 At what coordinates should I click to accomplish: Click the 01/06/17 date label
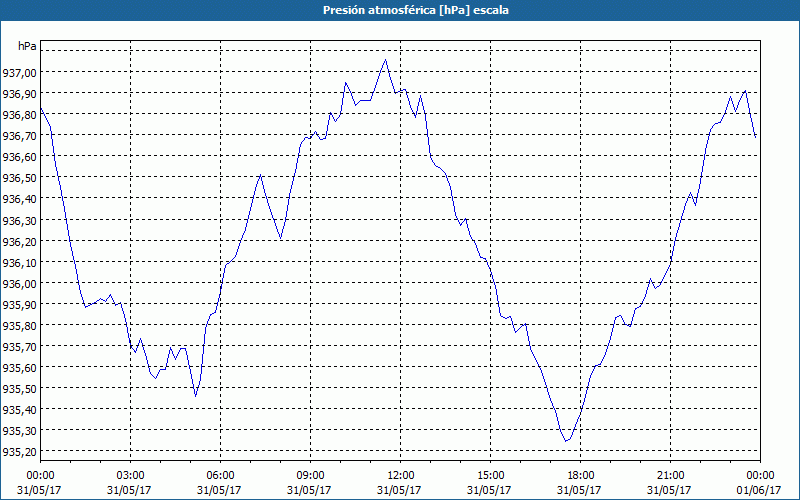pos(759,490)
